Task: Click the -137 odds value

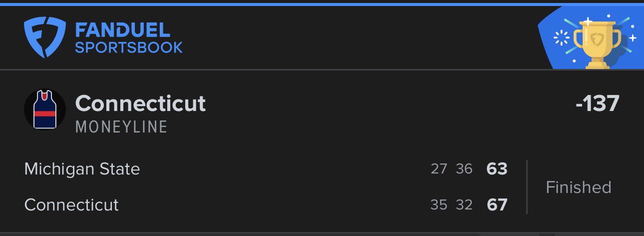Action: pyautogui.click(x=597, y=103)
